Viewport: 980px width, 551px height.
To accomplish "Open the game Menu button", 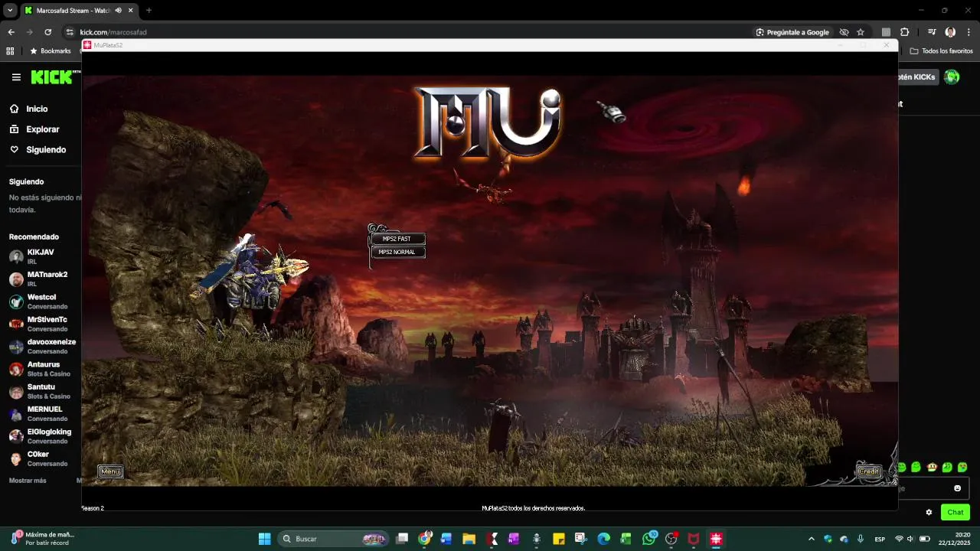I will (x=110, y=471).
